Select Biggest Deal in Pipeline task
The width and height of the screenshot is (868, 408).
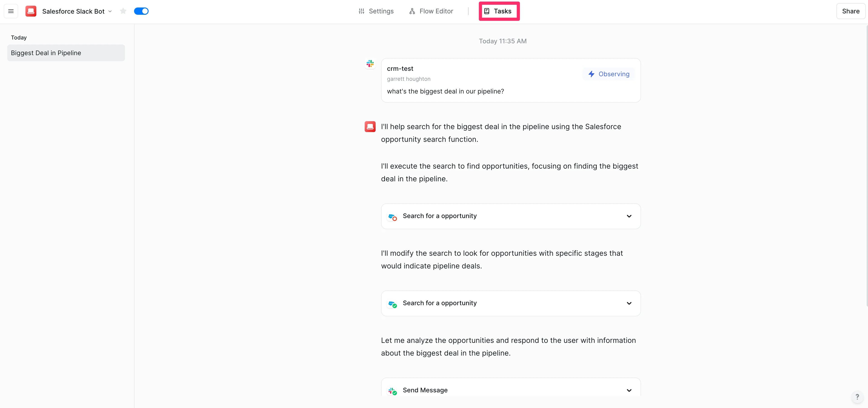tap(66, 53)
